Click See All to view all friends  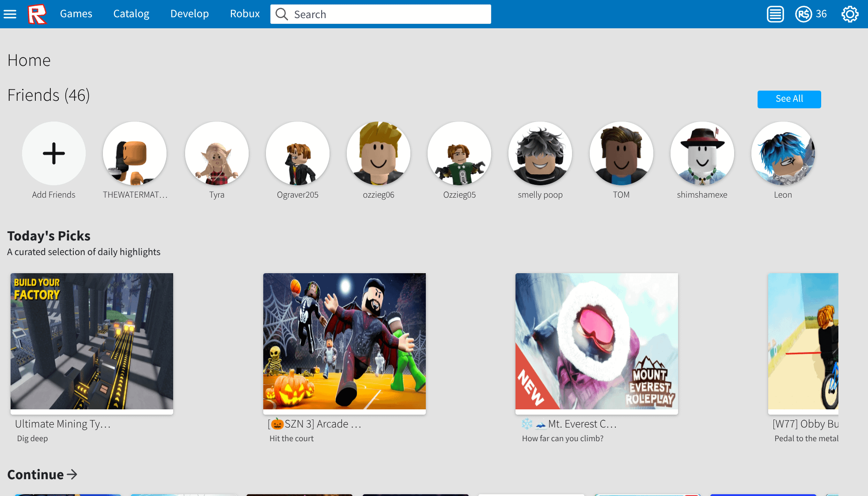coord(789,99)
